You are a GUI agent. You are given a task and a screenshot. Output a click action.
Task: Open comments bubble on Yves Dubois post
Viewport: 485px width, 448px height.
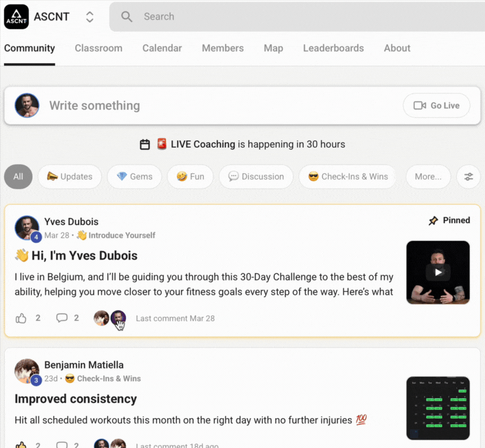click(62, 318)
